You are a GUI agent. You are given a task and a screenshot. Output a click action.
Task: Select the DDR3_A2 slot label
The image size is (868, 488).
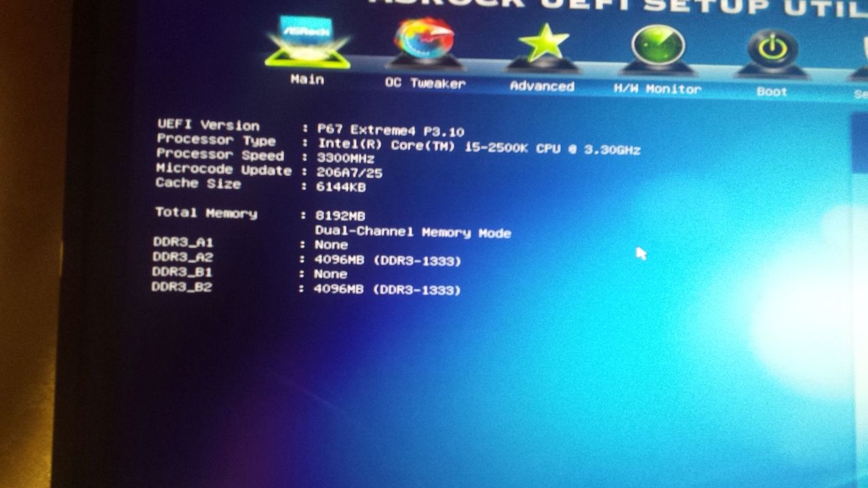click(x=183, y=257)
